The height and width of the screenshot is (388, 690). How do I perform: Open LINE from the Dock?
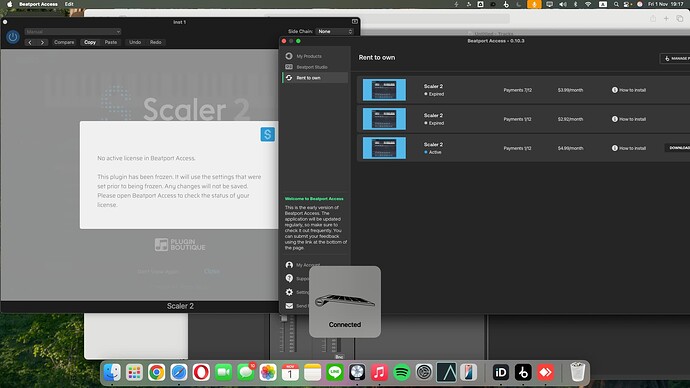pyautogui.click(x=335, y=373)
